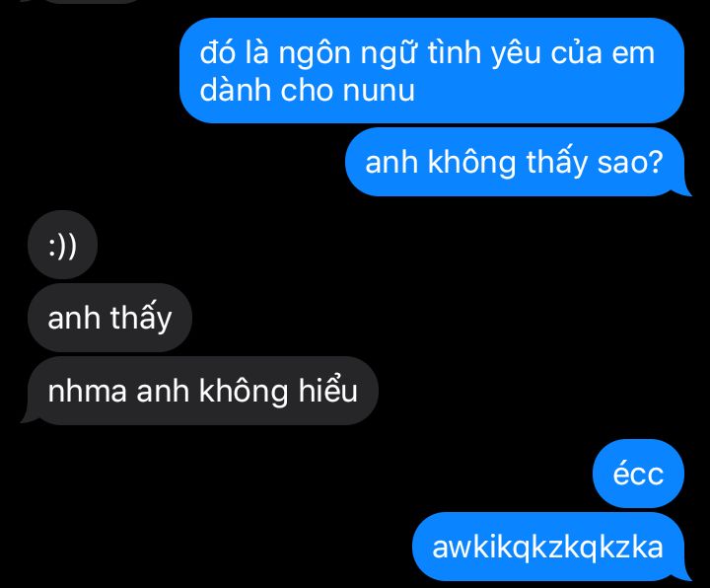
Task: Tap the blue message starting "đó là ngôn ngữ"
Action: 432,71
